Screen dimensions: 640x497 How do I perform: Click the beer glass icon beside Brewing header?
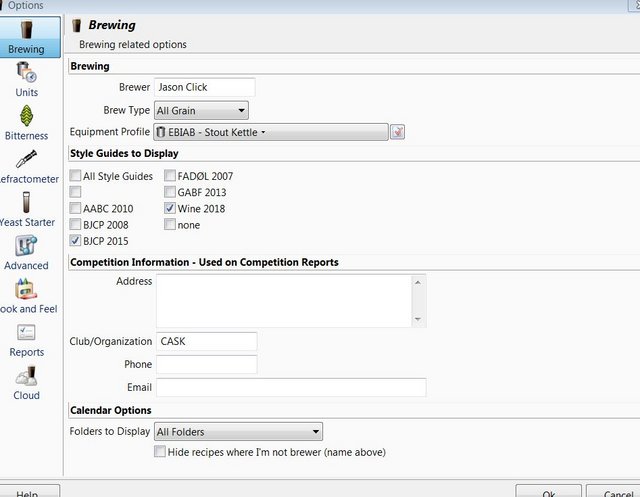pos(77,25)
